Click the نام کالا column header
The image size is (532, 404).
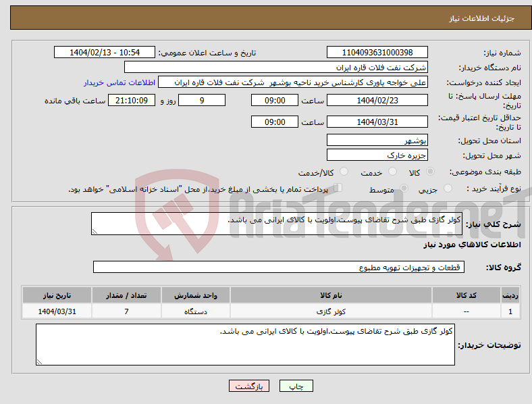tap(331, 295)
